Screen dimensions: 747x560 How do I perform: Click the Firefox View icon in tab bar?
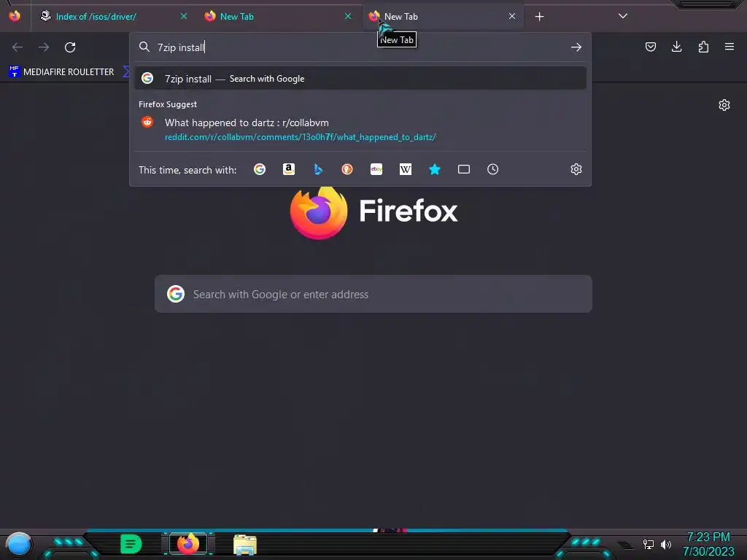pyautogui.click(x=15, y=16)
